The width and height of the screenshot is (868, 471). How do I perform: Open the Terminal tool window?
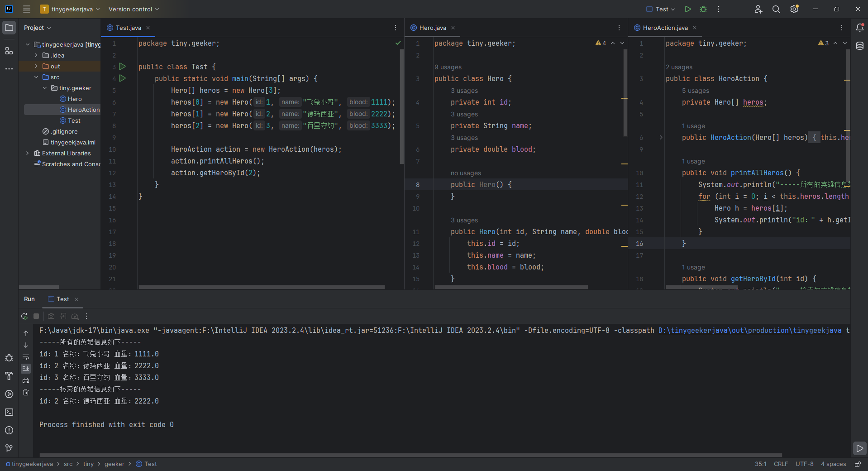pos(9,412)
